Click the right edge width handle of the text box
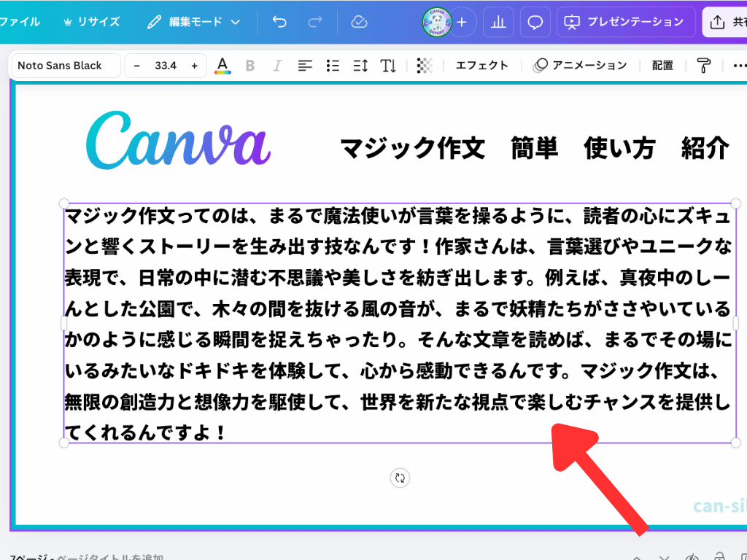The width and height of the screenshot is (747, 560). (736, 323)
